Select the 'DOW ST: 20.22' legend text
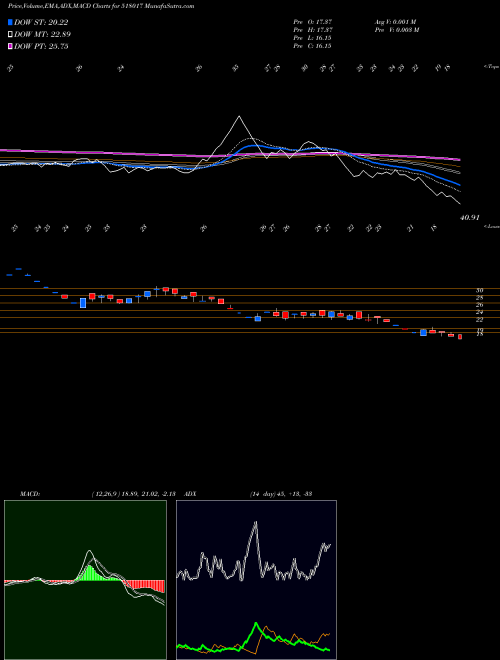Image resolution: width=500 pixels, height=660 pixels. [41, 23]
